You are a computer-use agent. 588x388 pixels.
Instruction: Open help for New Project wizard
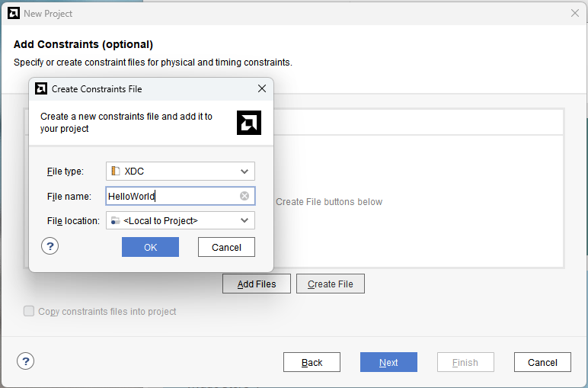25,361
